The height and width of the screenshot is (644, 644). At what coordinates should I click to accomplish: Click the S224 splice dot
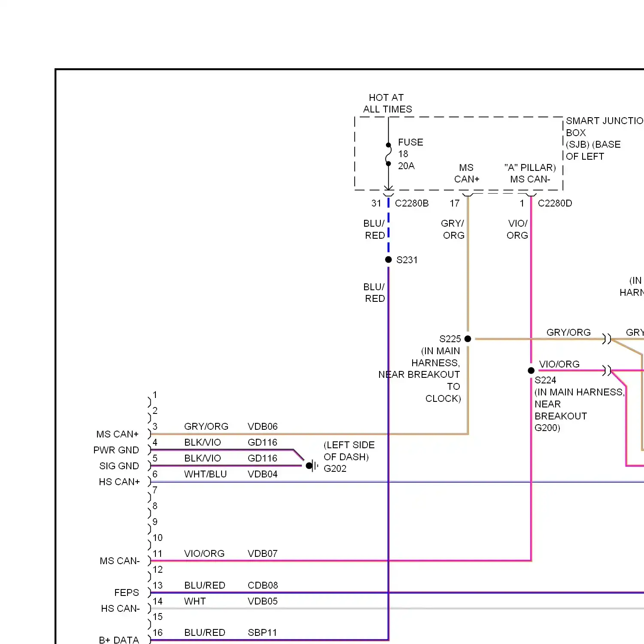point(531,371)
